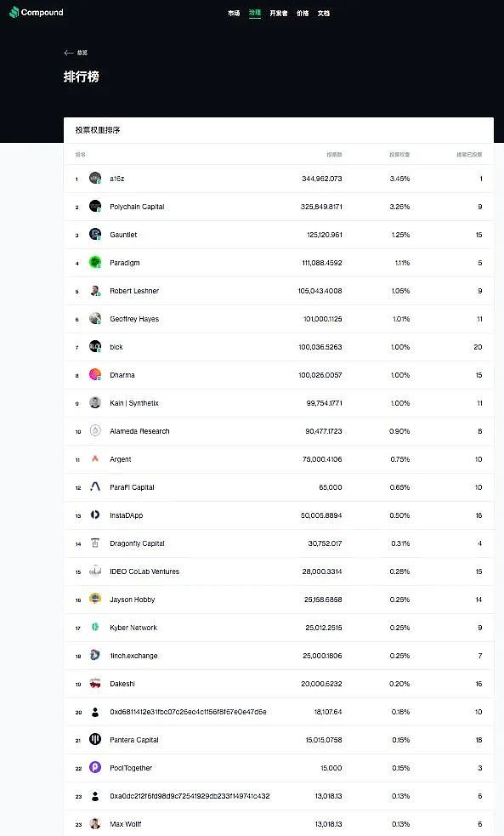This screenshot has height=836, width=504.
Task: Select the Paradigm green avatar
Action: click(95, 262)
